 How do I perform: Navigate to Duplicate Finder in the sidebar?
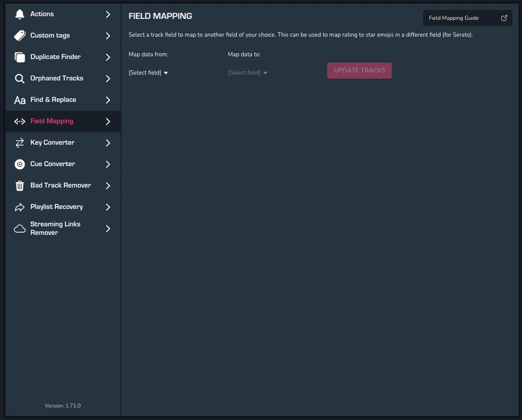(56, 57)
